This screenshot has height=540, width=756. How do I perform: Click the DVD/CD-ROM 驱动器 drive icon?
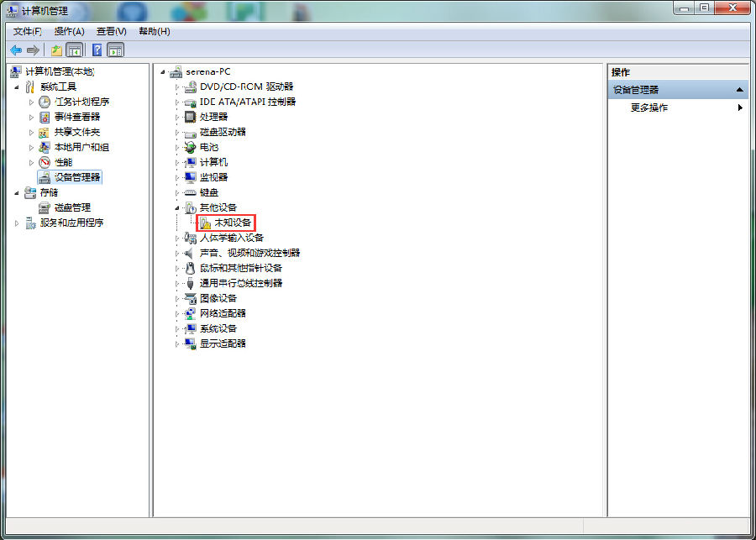tap(191, 87)
